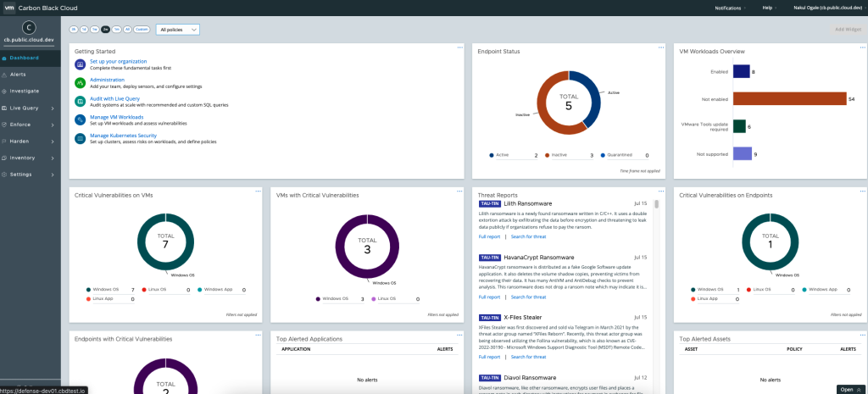Image resolution: width=868 pixels, height=394 pixels.
Task: Click the Set up your organization link
Action: (x=119, y=61)
